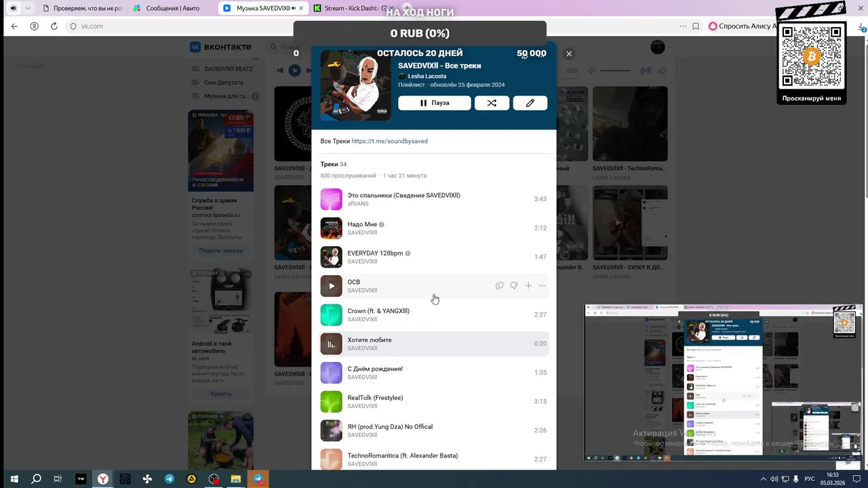Add the OCB track with plus icon

(528, 286)
